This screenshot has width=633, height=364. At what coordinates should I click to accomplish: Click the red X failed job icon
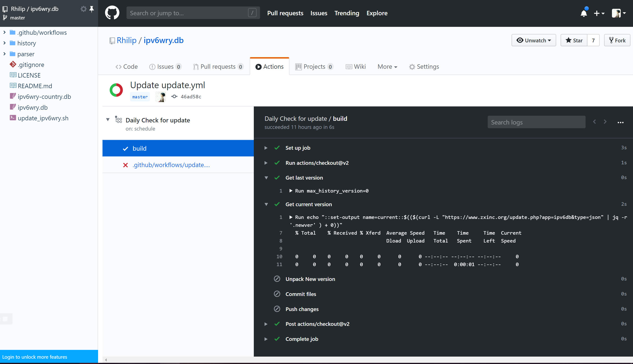125,165
